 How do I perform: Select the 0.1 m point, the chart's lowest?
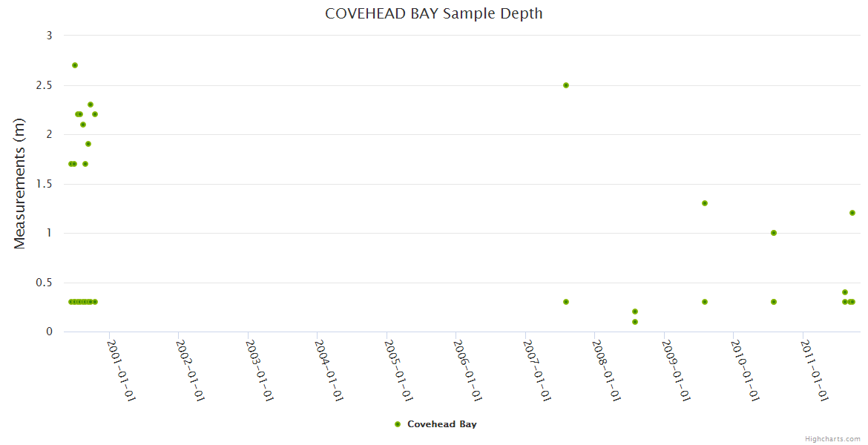click(x=635, y=322)
